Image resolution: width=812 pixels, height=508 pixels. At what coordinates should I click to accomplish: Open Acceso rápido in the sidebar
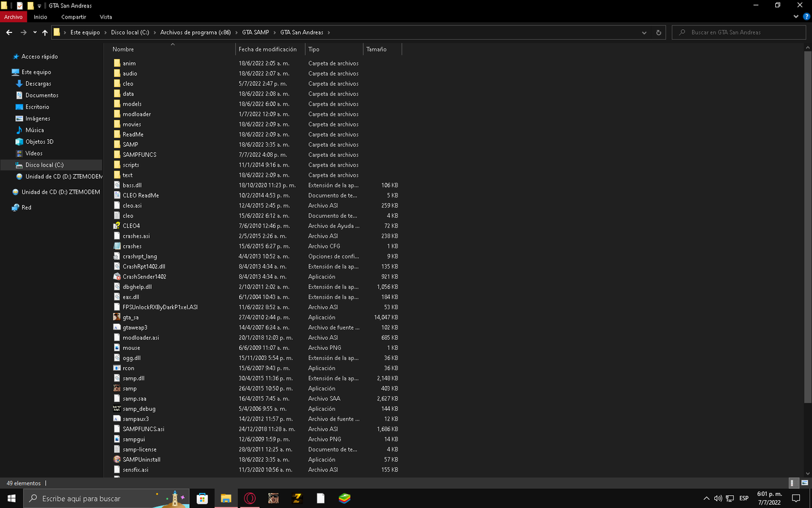[39, 57]
